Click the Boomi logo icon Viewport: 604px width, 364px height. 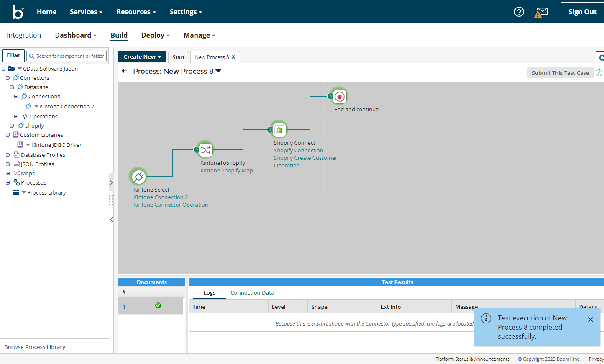18,12
